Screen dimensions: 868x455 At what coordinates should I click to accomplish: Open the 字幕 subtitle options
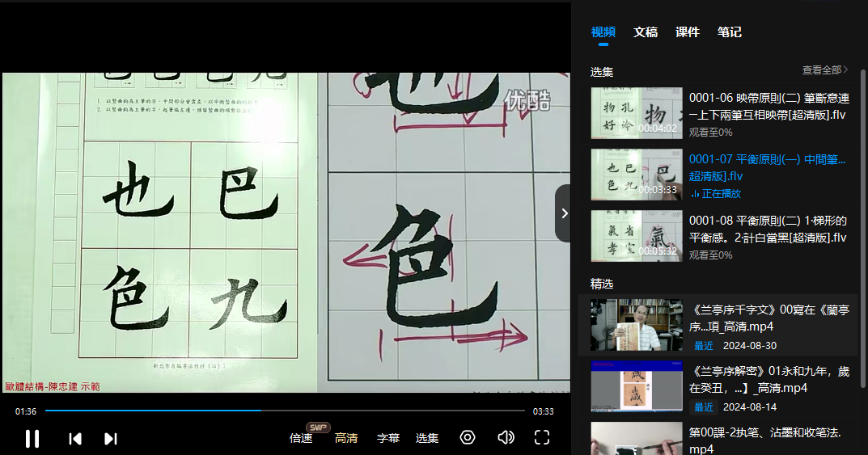[x=388, y=438]
